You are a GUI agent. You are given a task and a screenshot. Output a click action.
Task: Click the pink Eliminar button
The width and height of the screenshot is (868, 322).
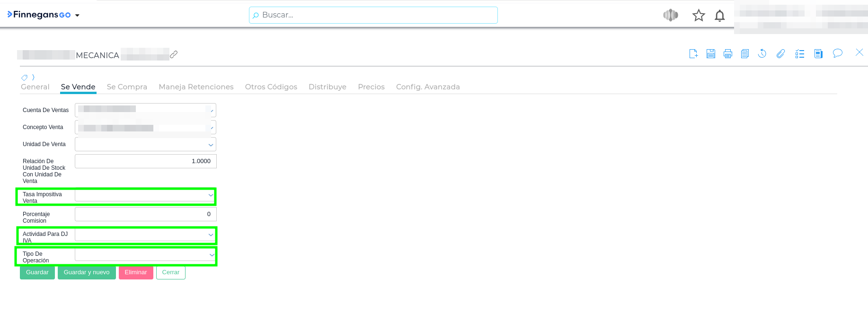coord(136,272)
